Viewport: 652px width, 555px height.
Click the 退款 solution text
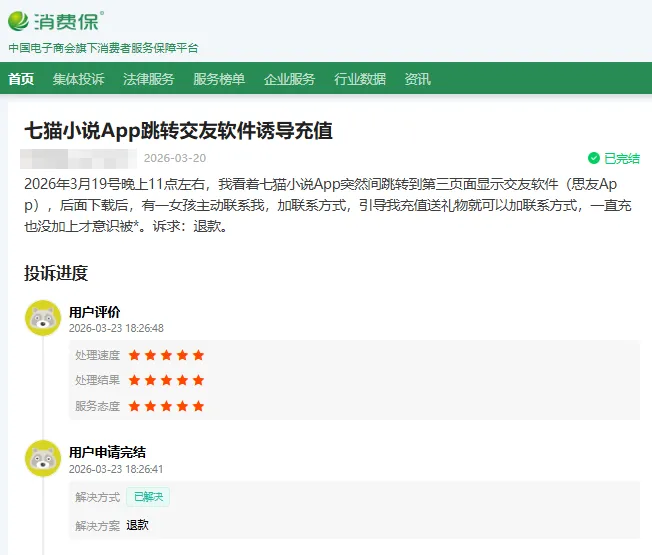click(137, 525)
